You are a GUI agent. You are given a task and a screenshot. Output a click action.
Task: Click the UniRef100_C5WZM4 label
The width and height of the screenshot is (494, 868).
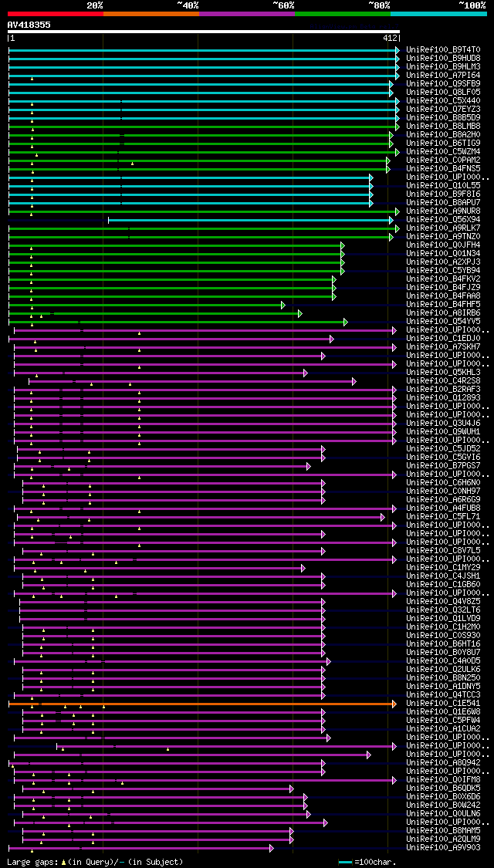443,151
